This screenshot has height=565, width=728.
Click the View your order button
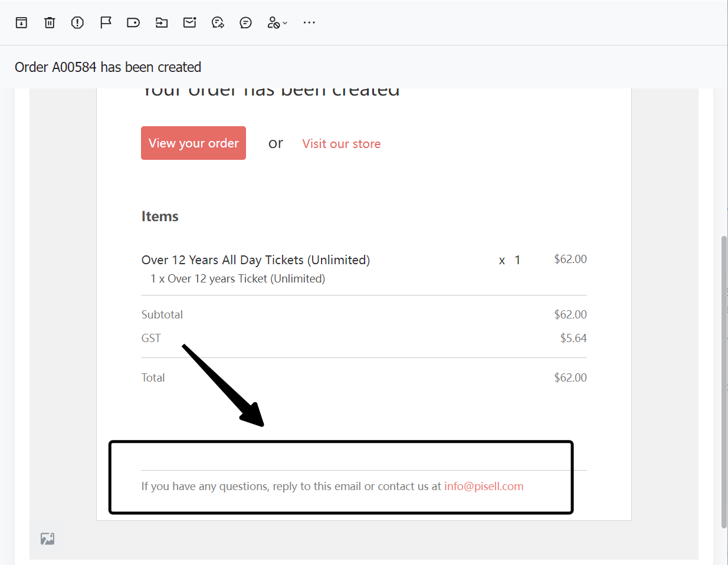(194, 143)
